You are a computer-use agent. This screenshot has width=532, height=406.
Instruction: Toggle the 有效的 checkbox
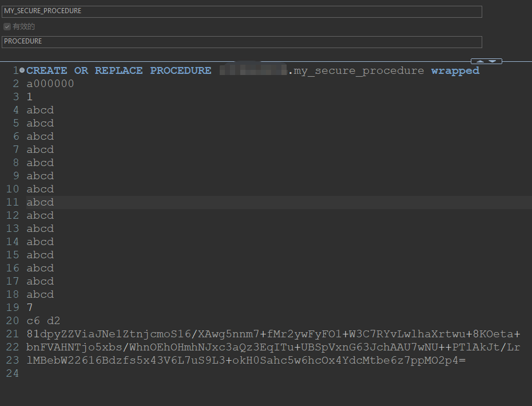click(x=7, y=27)
